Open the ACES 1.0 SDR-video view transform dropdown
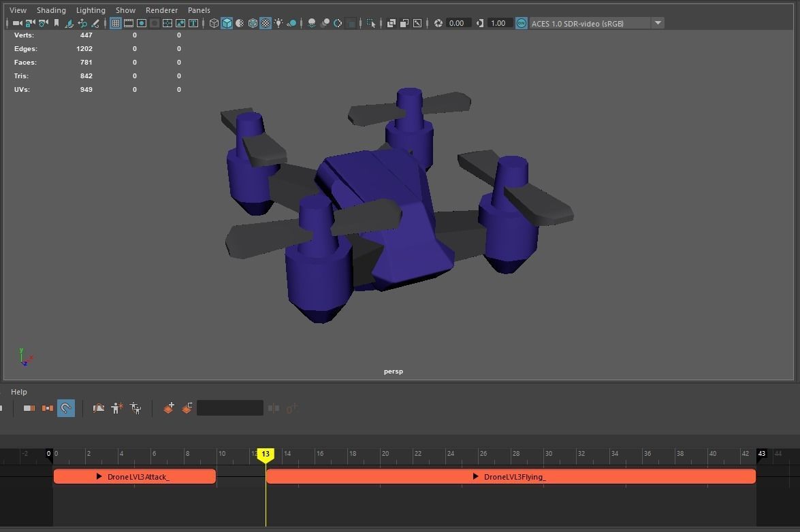 pos(597,23)
